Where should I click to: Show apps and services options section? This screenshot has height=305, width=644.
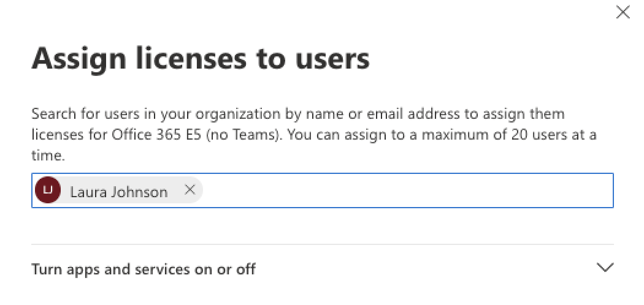click(323, 269)
